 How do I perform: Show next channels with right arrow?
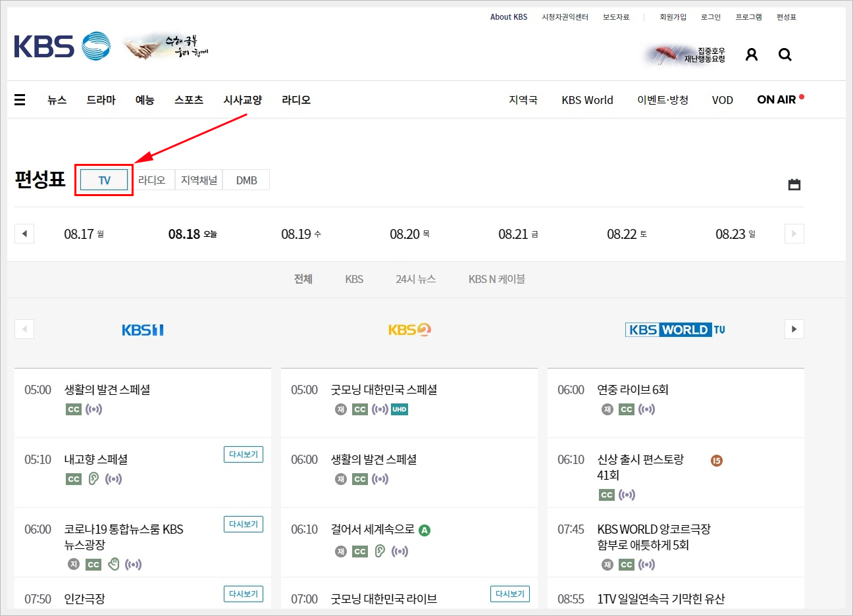click(794, 329)
